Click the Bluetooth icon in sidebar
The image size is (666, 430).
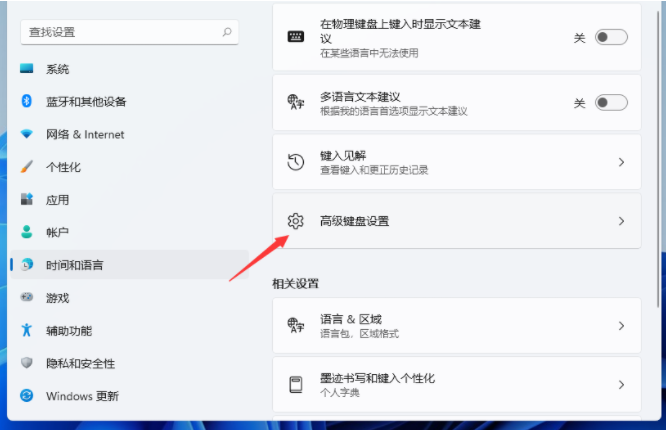[27, 101]
